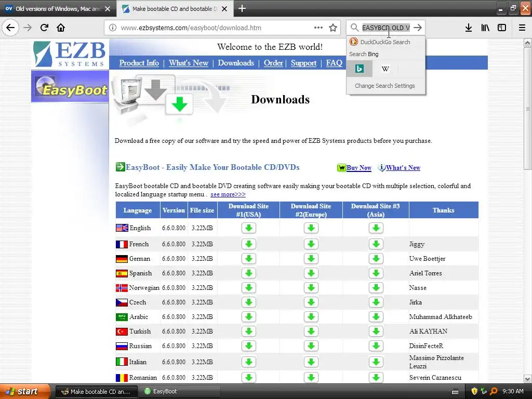Screen dimensions: 532x399
Task: Select Wikipedia search engine icon
Action: click(x=385, y=69)
